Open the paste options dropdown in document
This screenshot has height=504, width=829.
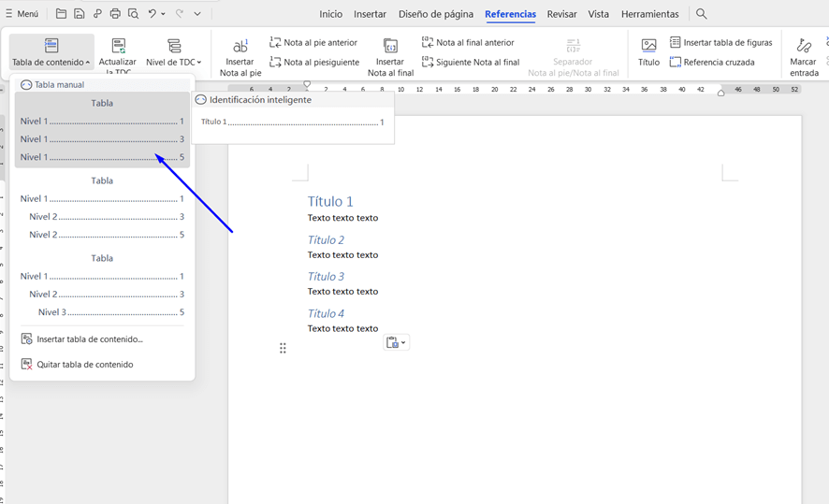(x=403, y=343)
